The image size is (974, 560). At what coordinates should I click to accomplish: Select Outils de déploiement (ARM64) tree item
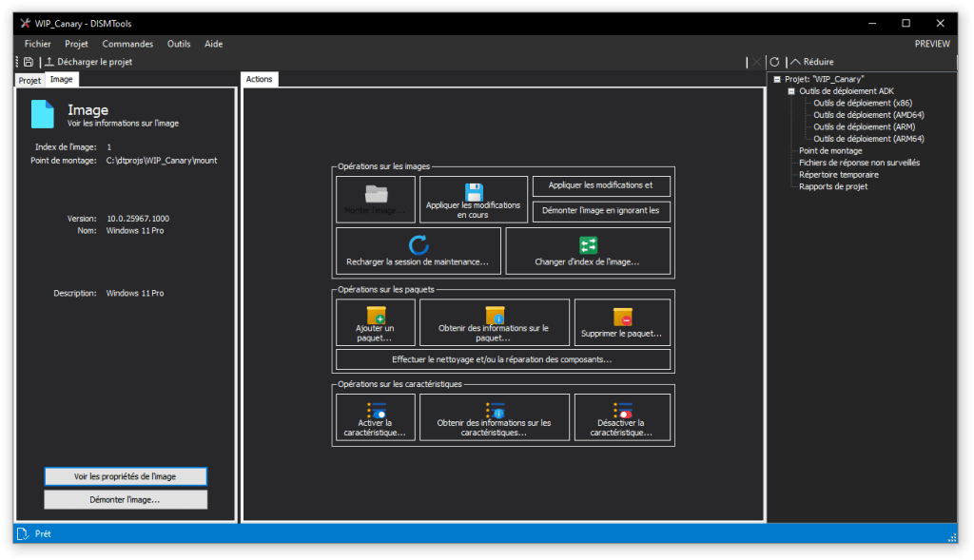[x=868, y=139]
